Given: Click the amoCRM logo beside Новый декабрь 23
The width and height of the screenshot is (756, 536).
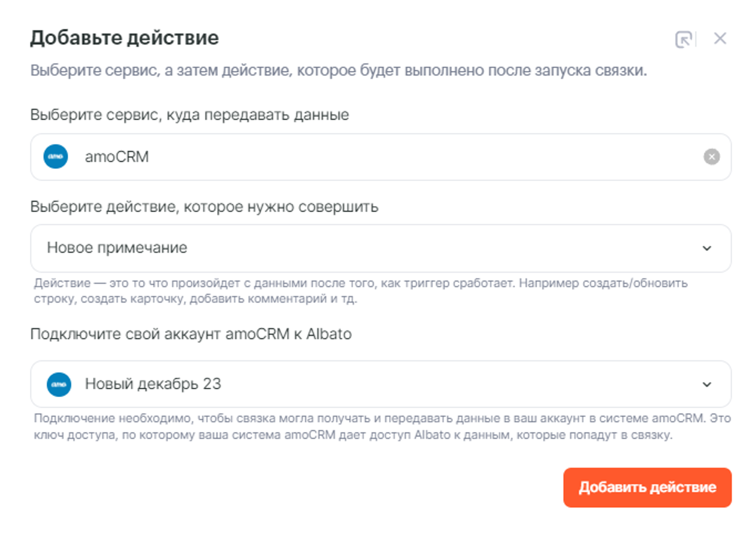Looking at the screenshot, I should pos(59,384).
